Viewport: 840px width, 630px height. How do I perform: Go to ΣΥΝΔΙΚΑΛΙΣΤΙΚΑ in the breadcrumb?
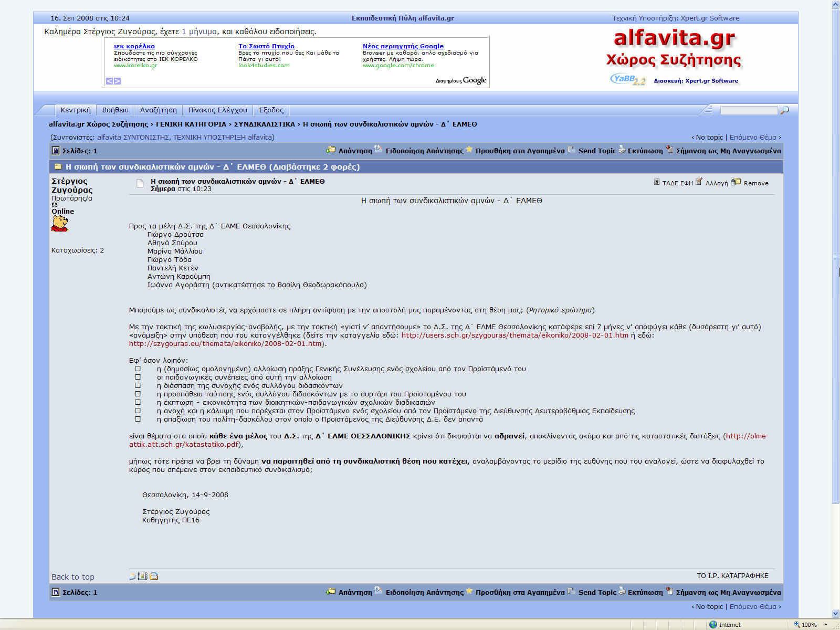coord(264,124)
